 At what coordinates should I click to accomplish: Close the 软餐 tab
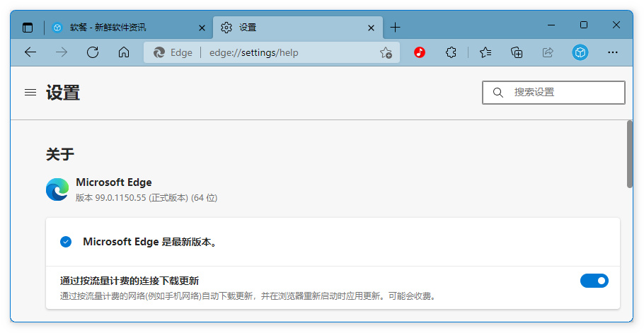202,28
